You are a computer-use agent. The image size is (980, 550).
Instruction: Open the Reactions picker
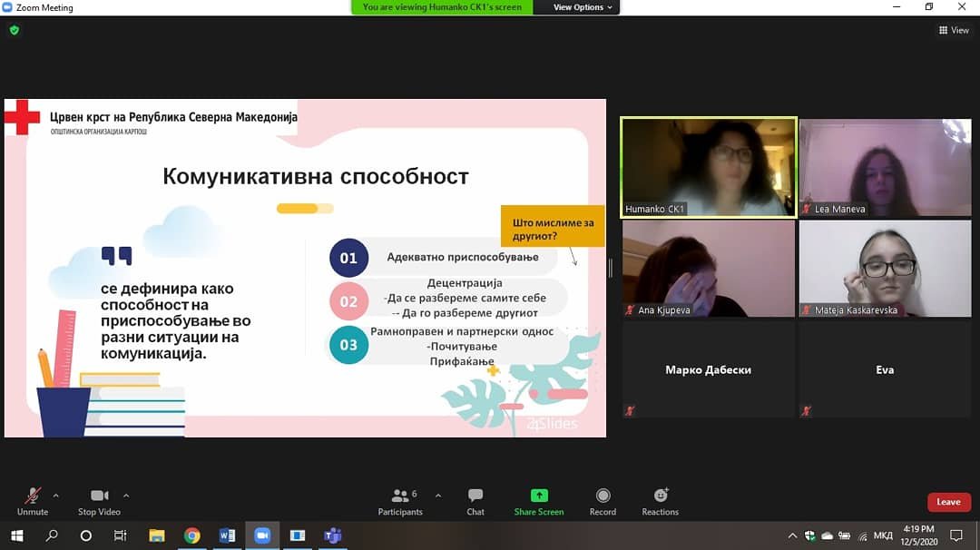point(660,501)
